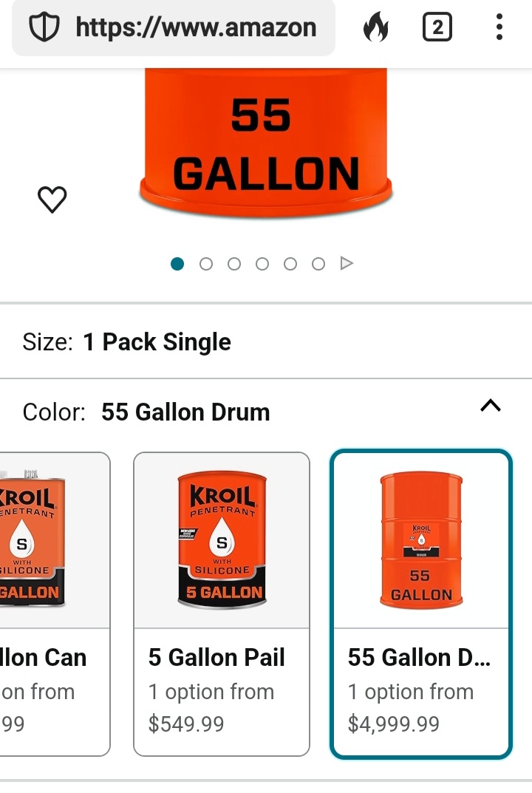Select the third image carousel dot
532x793 pixels.
pyautogui.click(x=234, y=264)
